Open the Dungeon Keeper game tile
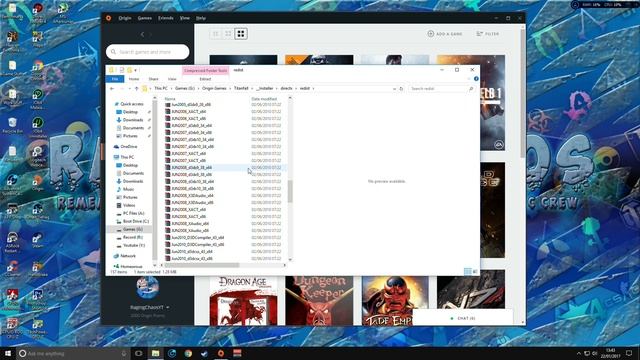The height and width of the screenshot is (360, 640). click(x=319, y=300)
